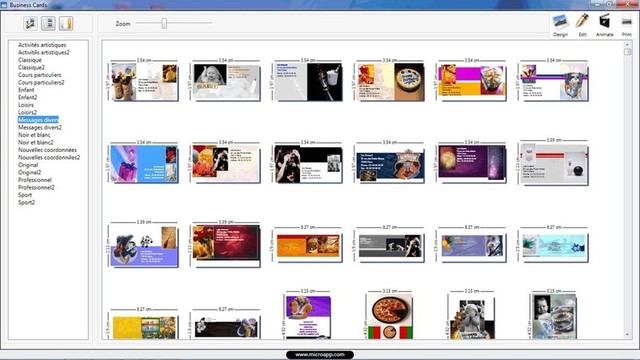
Task: Select the Activités artistiques2 category
Action: (44, 52)
